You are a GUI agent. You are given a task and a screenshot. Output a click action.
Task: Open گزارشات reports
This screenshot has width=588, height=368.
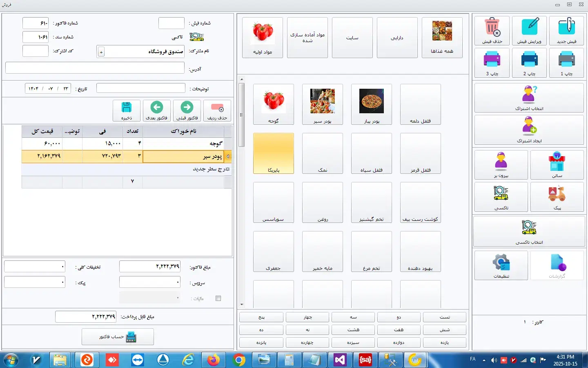click(557, 265)
